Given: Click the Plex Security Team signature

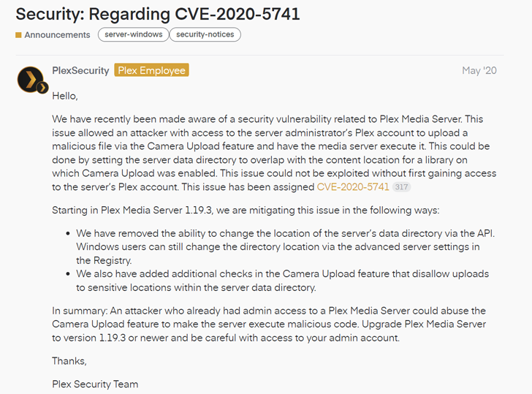Looking at the screenshot, I should (95, 384).
